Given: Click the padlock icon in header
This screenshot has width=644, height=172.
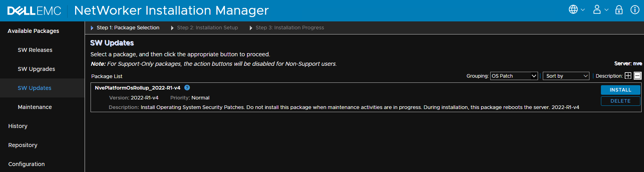Looking at the screenshot, I should 619,10.
